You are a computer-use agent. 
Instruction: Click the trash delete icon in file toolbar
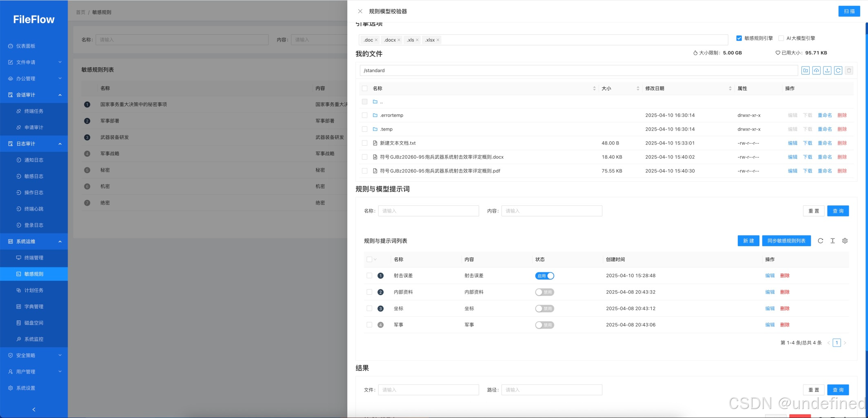[849, 71]
